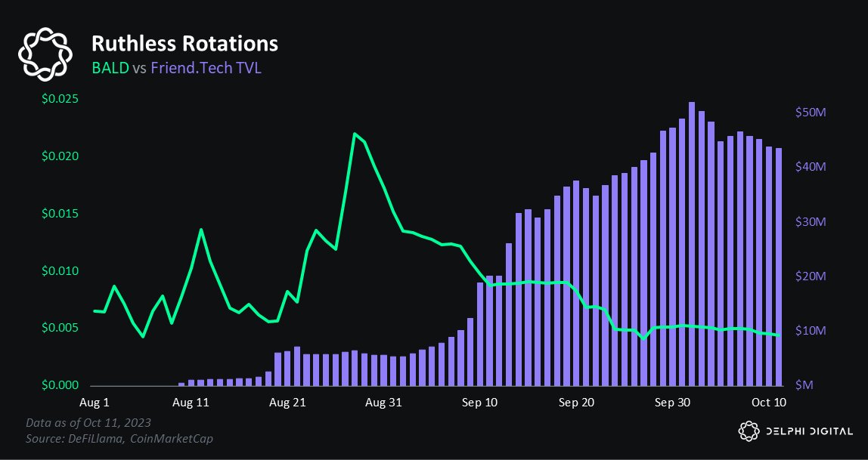
Task: Click the 'DELPHI DIGITAL' wordmark text
Action: point(808,431)
